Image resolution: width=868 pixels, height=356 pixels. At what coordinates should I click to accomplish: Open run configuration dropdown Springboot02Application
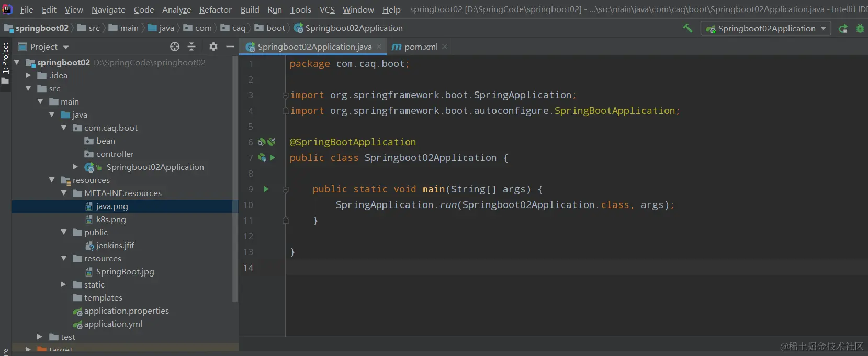pyautogui.click(x=765, y=28)
